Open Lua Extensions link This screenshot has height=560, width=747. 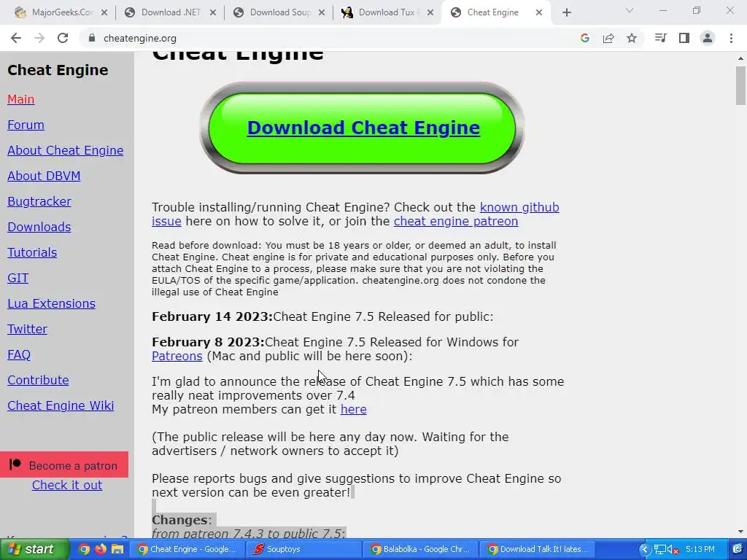point(52,303)
